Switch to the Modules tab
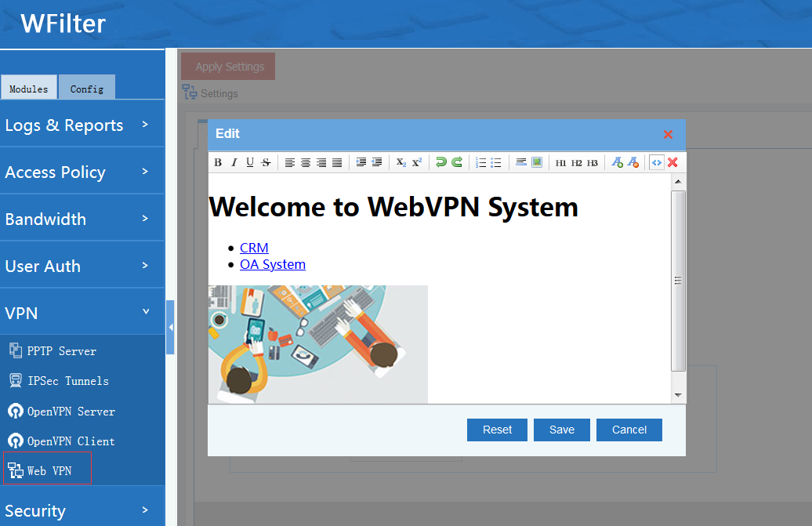Screen dimensions: 812x526 pyautogui.click(x=29, y=88)
